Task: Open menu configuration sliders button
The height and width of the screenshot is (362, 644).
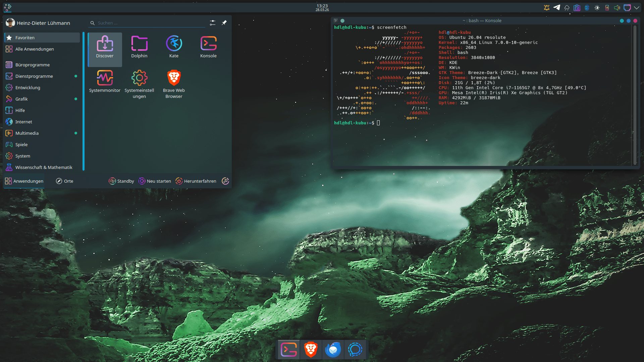Action: [x=213, y=23]
